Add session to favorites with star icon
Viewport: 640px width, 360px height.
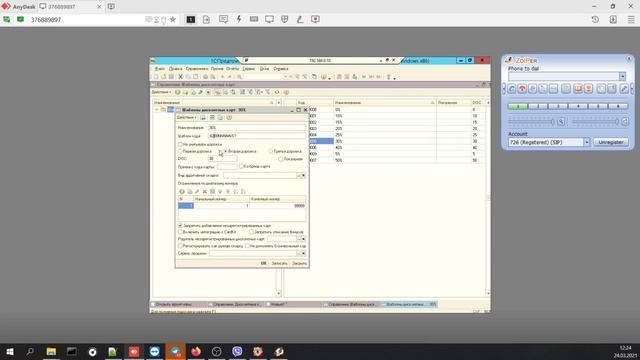click(x=173, y=19)
